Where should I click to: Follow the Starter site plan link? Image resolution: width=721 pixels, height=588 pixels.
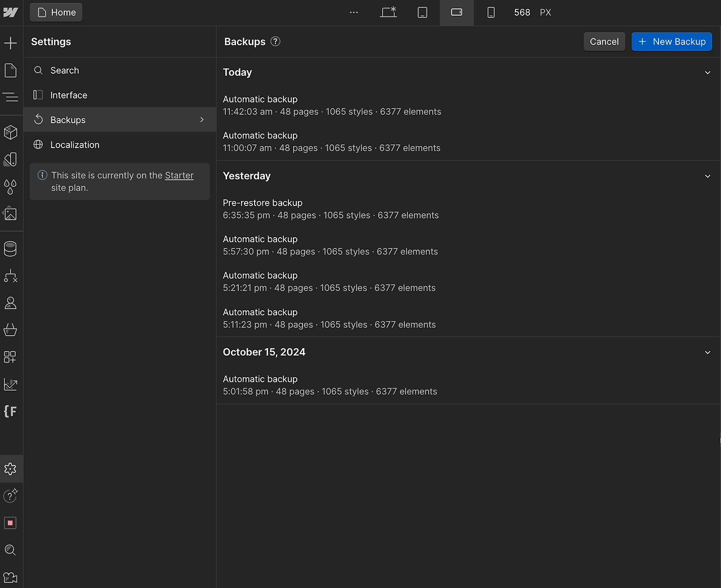pos(179,175)
